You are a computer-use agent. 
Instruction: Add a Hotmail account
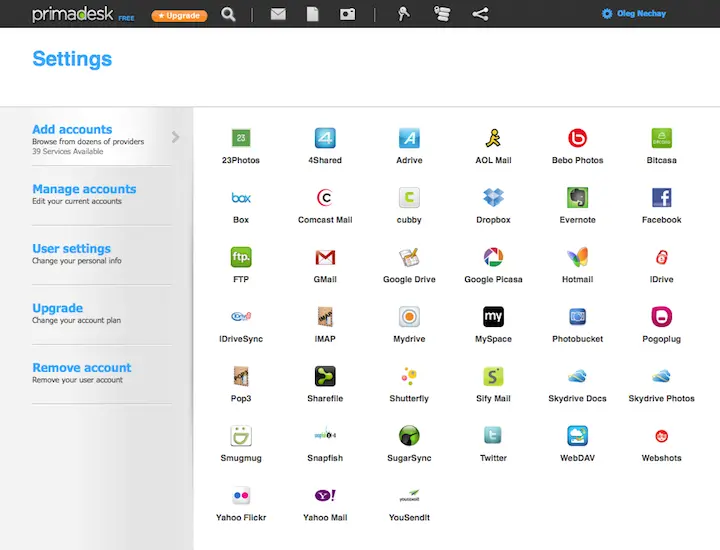577,257
